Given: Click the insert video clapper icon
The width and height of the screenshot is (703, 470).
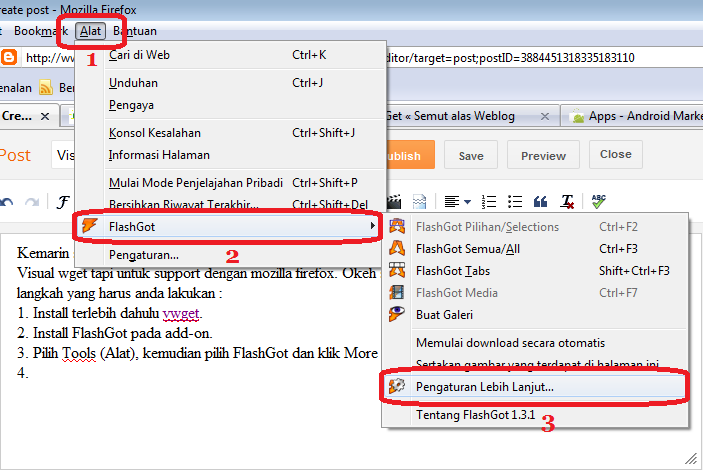Looking at the screenshot, I should 394,202.
